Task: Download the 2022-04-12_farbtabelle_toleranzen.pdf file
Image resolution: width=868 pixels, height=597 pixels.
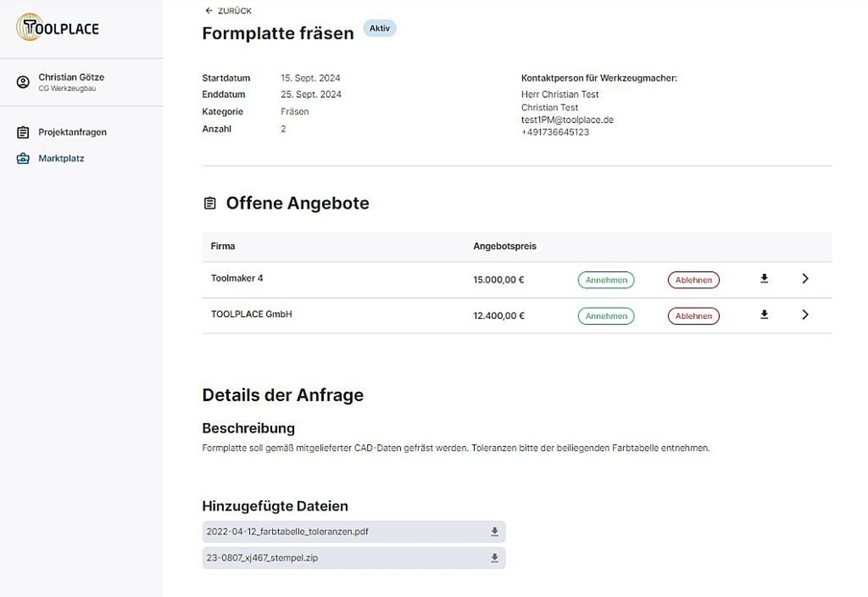Action: coord(494,531)
